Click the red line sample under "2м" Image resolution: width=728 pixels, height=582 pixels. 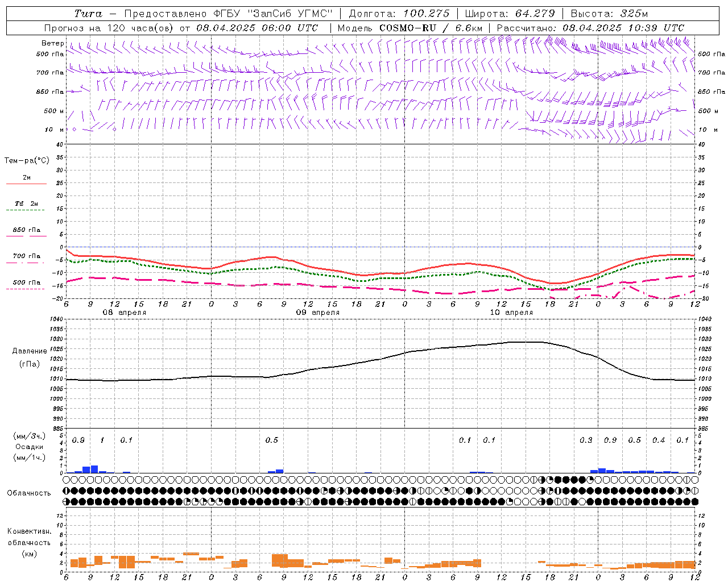(26, 184)
